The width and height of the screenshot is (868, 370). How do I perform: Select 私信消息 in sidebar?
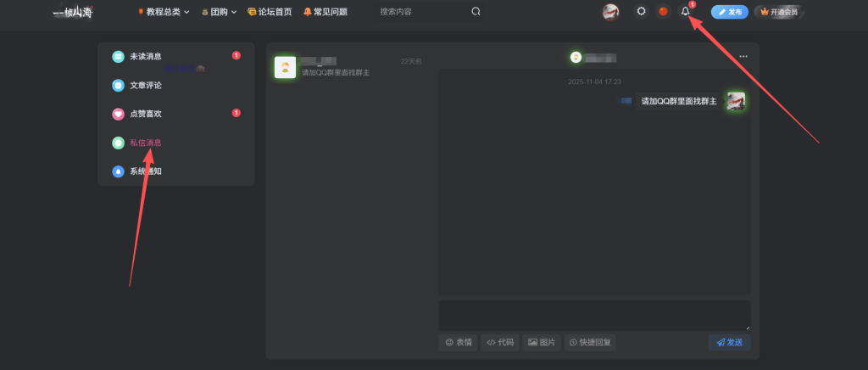point(176,143)
